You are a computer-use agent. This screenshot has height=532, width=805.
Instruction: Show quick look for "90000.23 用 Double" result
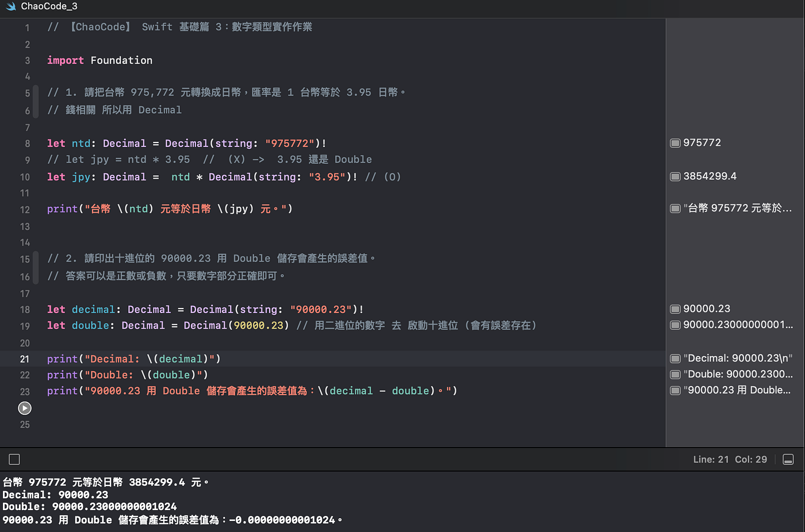[x=675, y=391]
